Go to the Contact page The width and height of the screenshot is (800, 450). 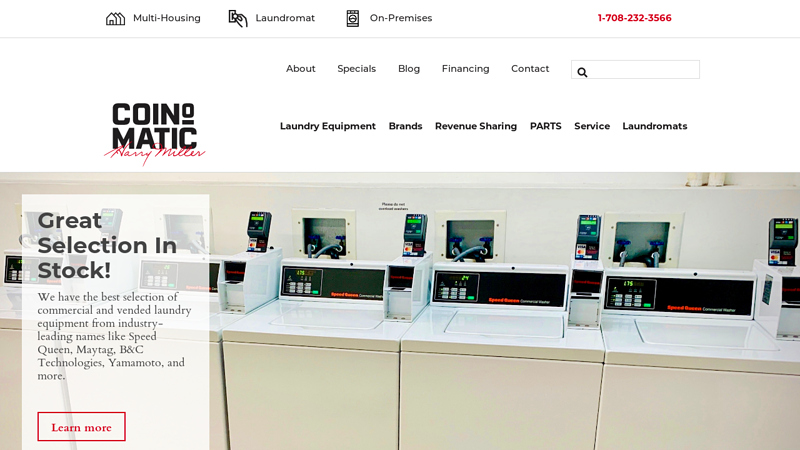530,69
